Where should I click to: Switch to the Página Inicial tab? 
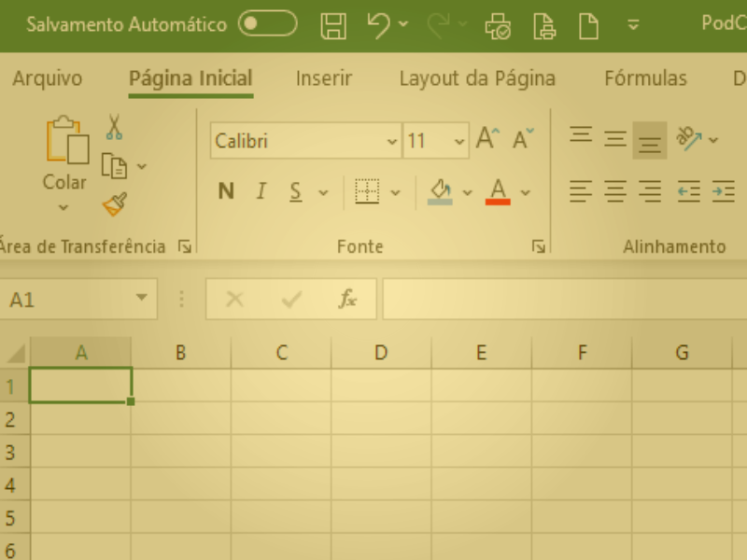190,78
